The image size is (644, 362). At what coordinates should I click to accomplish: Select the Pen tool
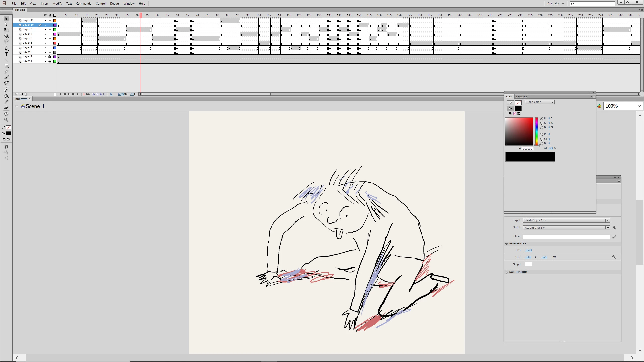[6, 48]
